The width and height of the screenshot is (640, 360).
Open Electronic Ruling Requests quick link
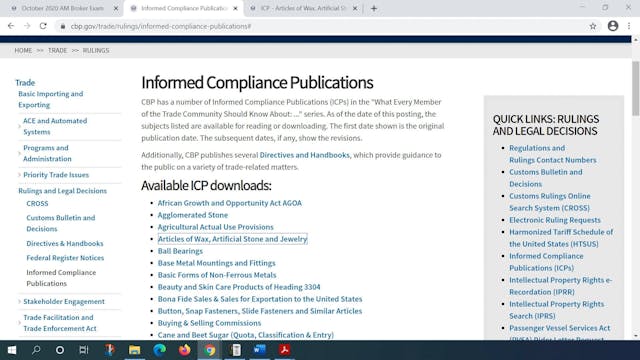click(x=555, y=220)
